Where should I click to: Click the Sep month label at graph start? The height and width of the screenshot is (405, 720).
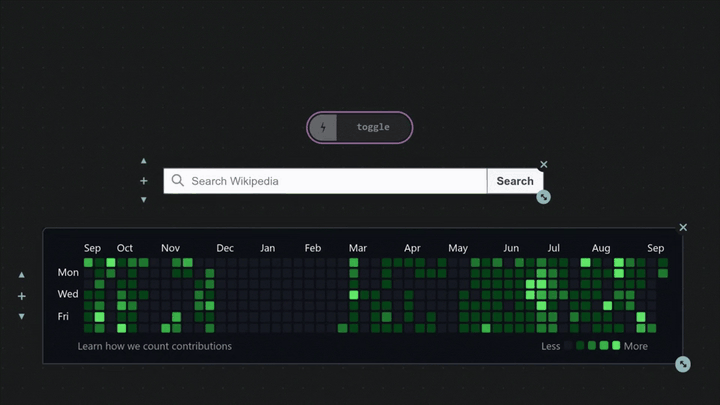(x=92, y=248)
